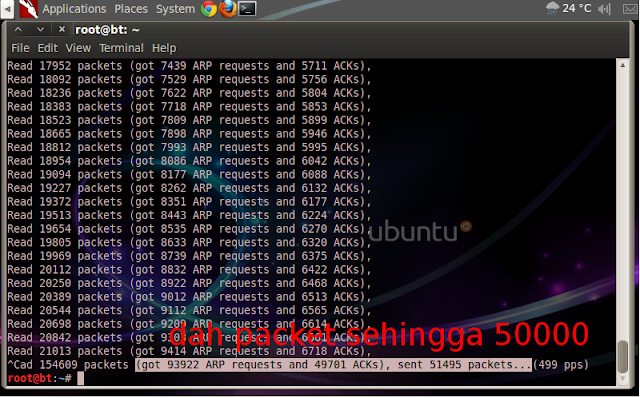Click the '(499 pps)' text
The height and width of the screenshot is (398, 640).
click(561, 365)
